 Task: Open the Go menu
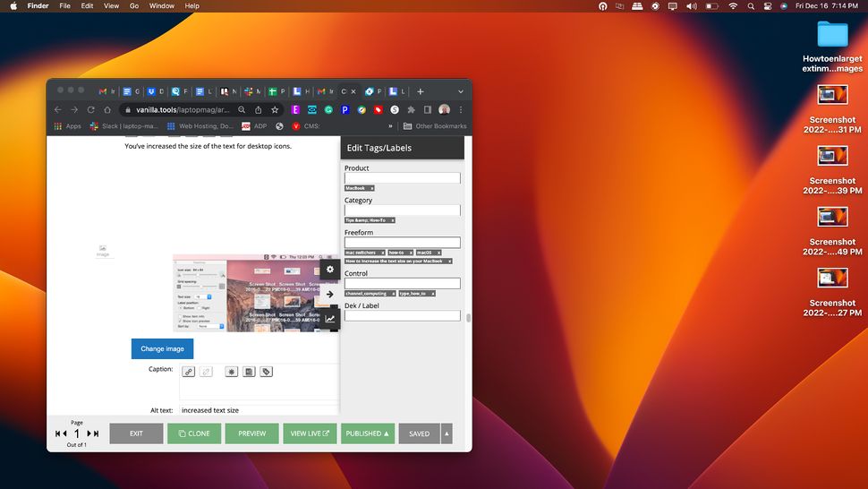[x=134, y=6]
